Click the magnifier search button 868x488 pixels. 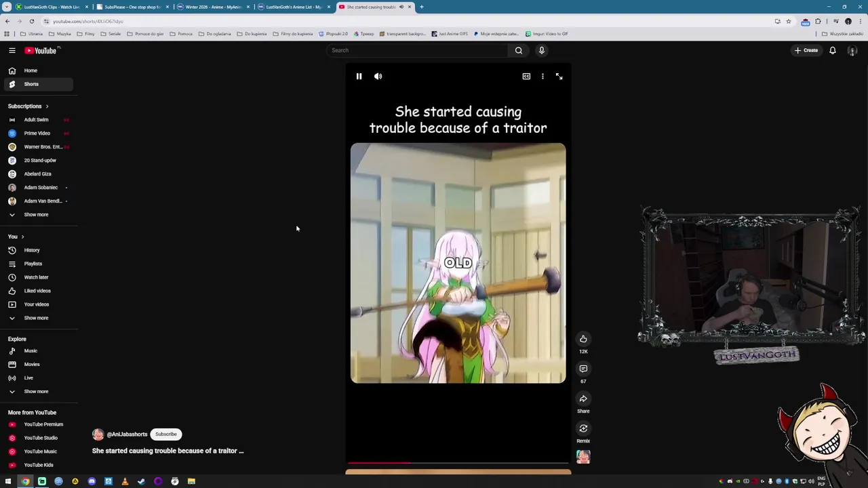519,50
